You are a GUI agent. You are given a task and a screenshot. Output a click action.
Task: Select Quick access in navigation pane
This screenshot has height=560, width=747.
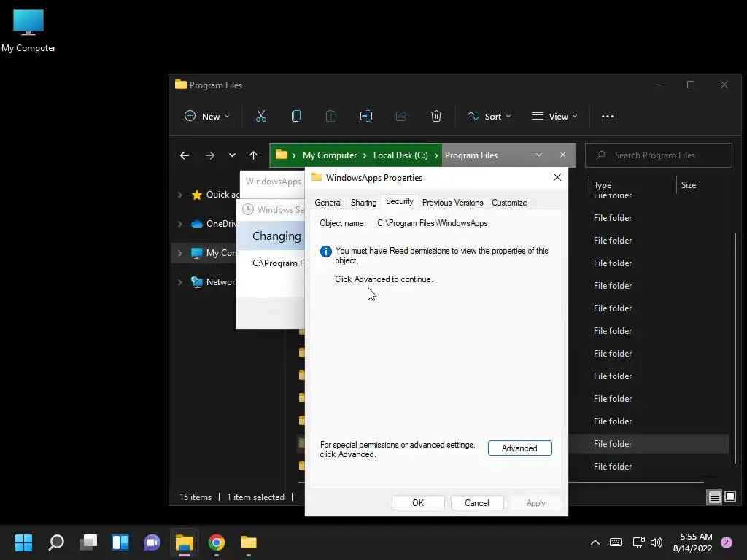222,195
